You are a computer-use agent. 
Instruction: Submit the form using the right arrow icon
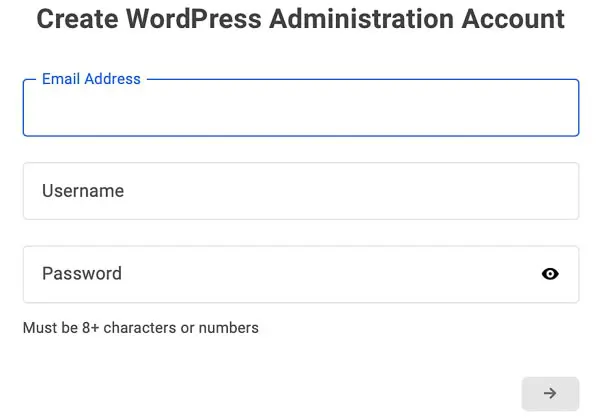[x=550, y=393]
